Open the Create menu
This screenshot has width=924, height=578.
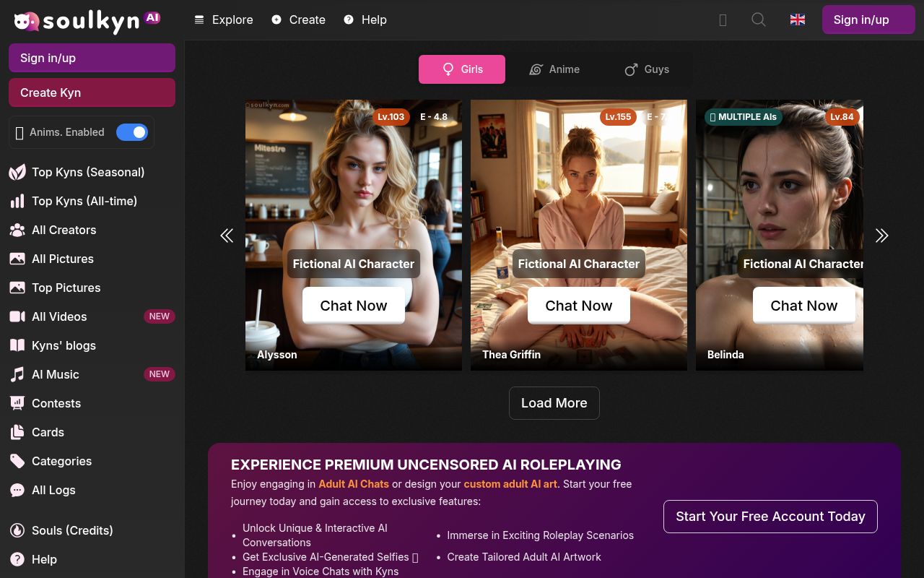click(x=299, y=20)
